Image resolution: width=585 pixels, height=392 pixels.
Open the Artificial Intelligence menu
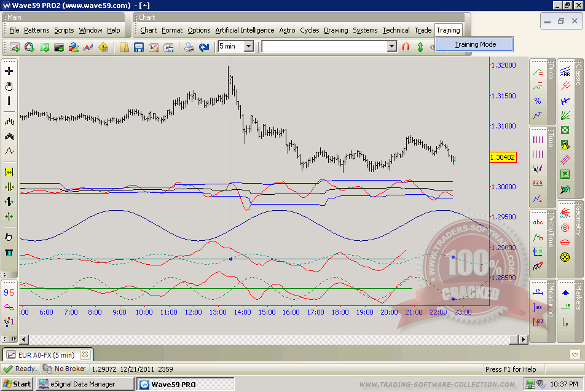[x=245, y=30]
